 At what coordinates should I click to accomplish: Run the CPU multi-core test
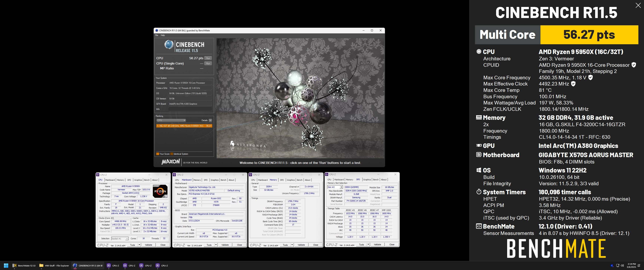pyautogui.click(x=208, y=58)
